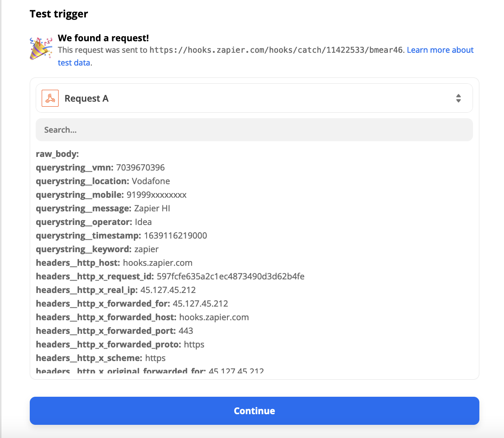Click the webhook icon beside Request A
Screen dimensions: 504x438
pos(50,98)
